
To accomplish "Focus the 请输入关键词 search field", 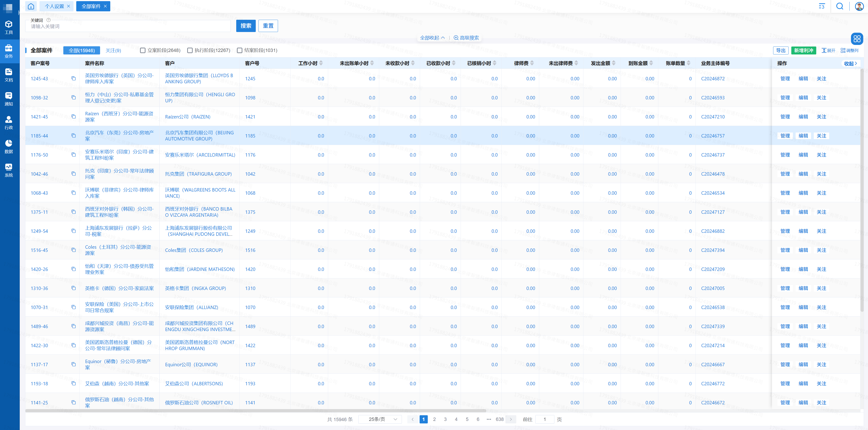I will pos(128,26).
